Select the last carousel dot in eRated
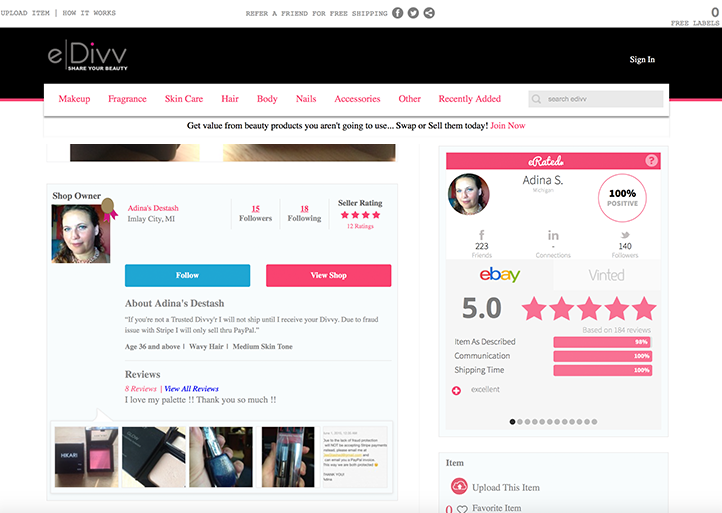Viewport: 722px width, 513px height. coord(594,422)
